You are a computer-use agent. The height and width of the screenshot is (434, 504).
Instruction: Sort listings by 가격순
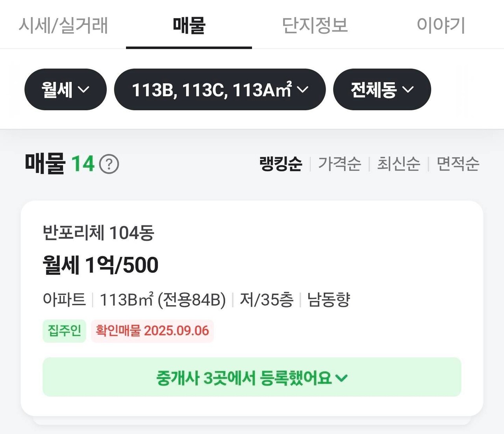coord(339,164)
